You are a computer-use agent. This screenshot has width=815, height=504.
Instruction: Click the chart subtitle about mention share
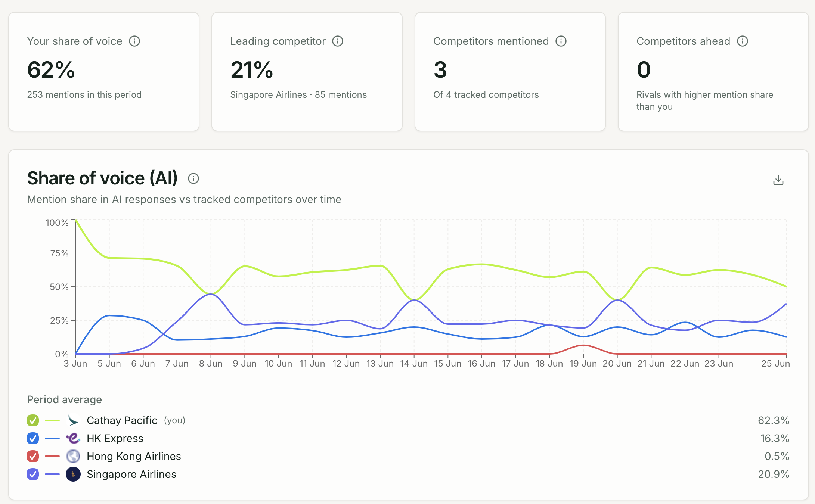(184, 200)
